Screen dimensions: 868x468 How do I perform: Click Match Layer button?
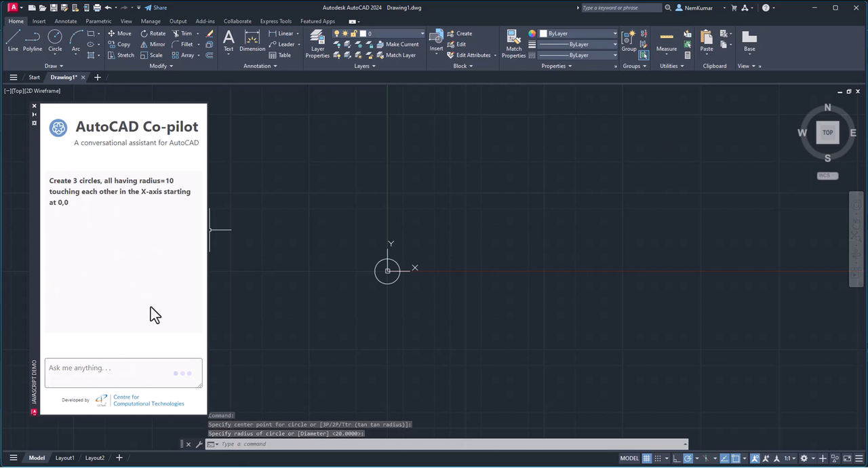pos(395,55)
